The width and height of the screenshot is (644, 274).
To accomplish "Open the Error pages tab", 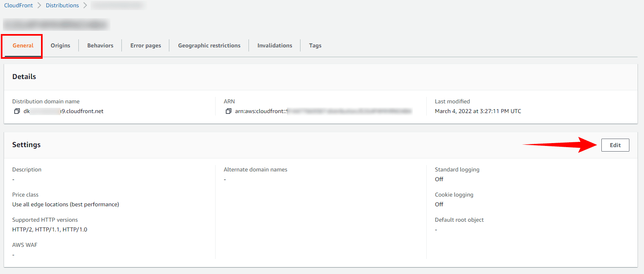I will pyautogui.click(x=146, y=45).
